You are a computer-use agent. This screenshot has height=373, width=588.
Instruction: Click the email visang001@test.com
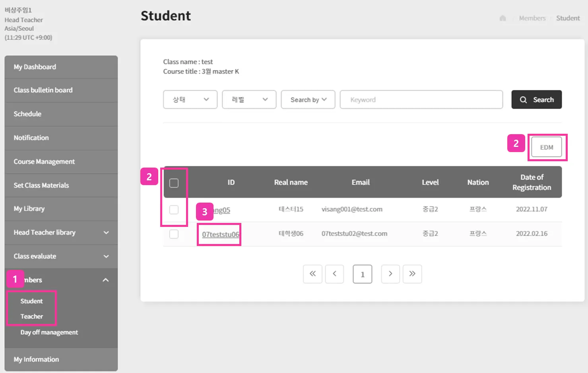(x=352, y=209)
